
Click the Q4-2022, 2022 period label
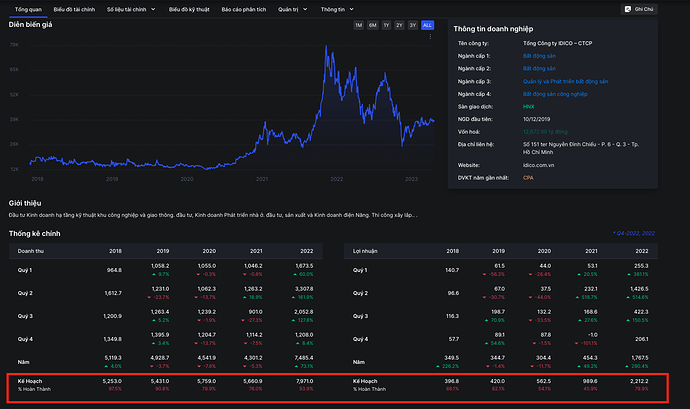tap(634, 232)
